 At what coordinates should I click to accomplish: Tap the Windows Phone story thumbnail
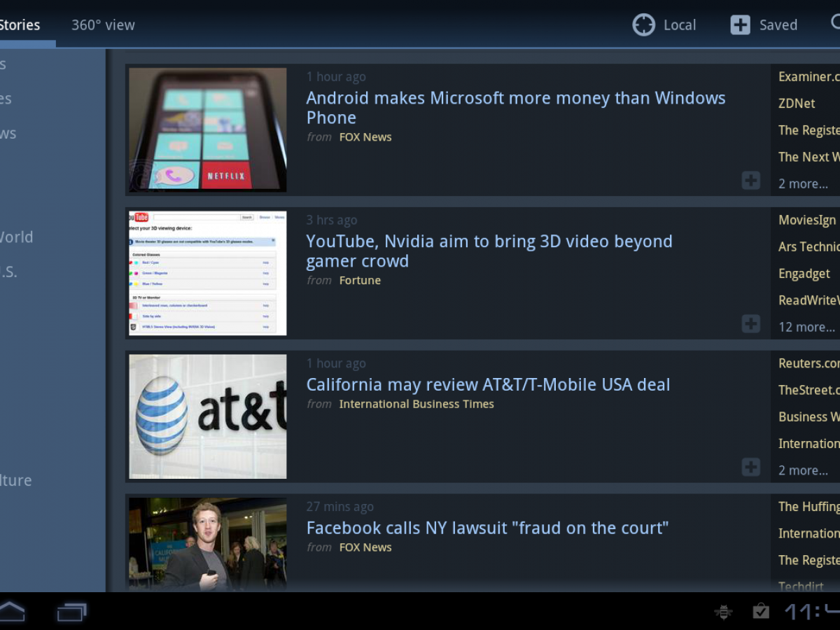point(207,129)
